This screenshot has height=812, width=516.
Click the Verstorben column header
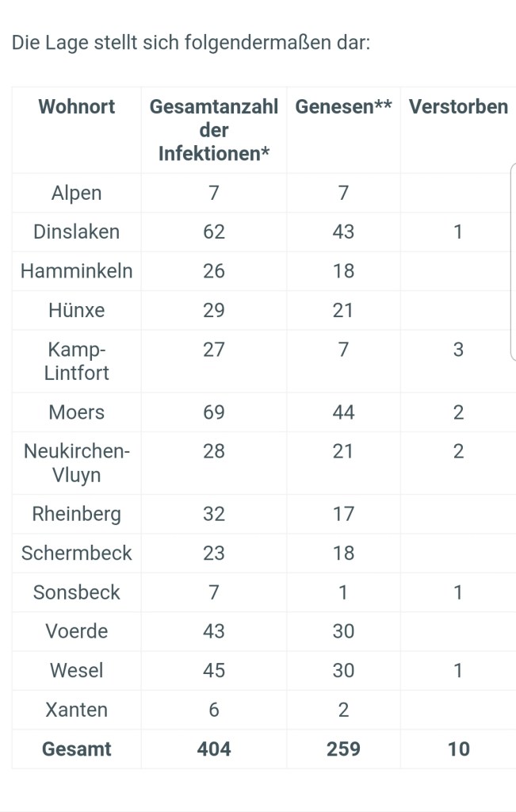(458, 107)
